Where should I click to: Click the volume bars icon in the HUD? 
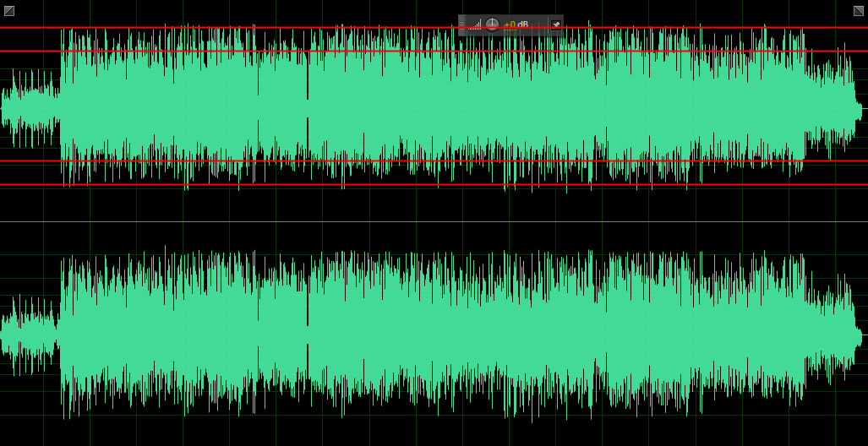click(x=476, y=24)
